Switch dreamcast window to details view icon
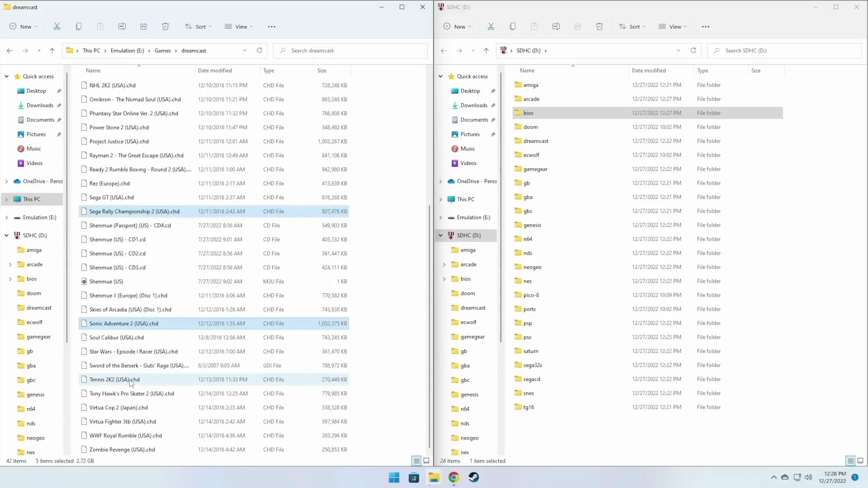The height and width of the screenshot is (488, 868). click(x=416, y=461)
